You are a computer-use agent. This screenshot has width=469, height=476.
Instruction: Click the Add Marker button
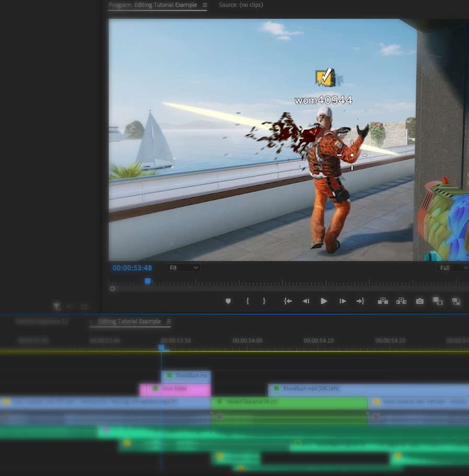tap(228, 301)
